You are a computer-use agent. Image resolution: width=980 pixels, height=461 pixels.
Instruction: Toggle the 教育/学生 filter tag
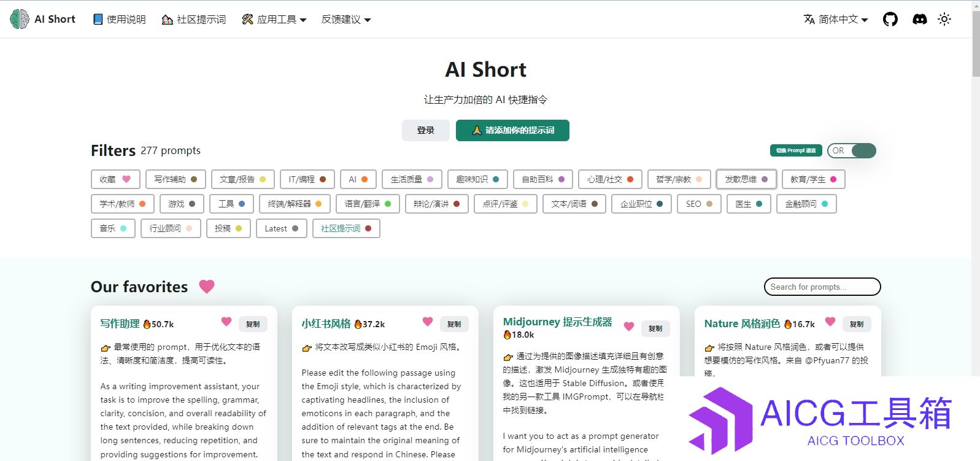click(x=814, y=179)
